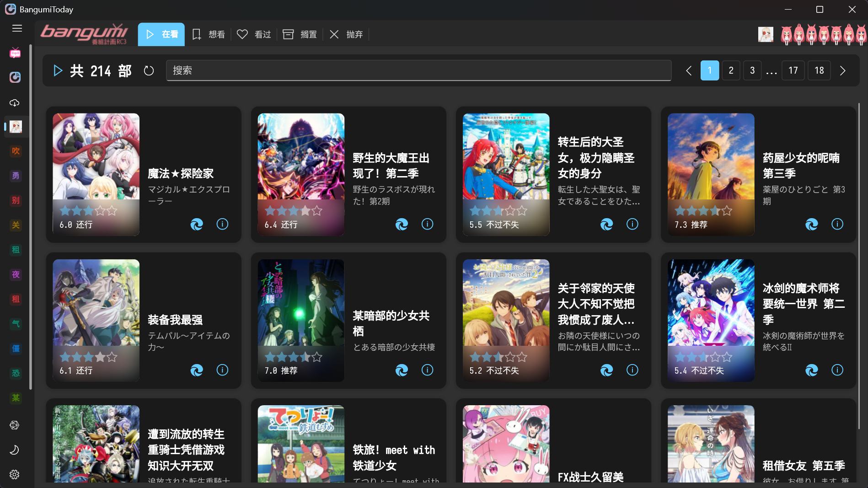The width and height of the screenshot is (868, 488).
Task: Open sidebar shortcut 气
Action: pos(16,324)
